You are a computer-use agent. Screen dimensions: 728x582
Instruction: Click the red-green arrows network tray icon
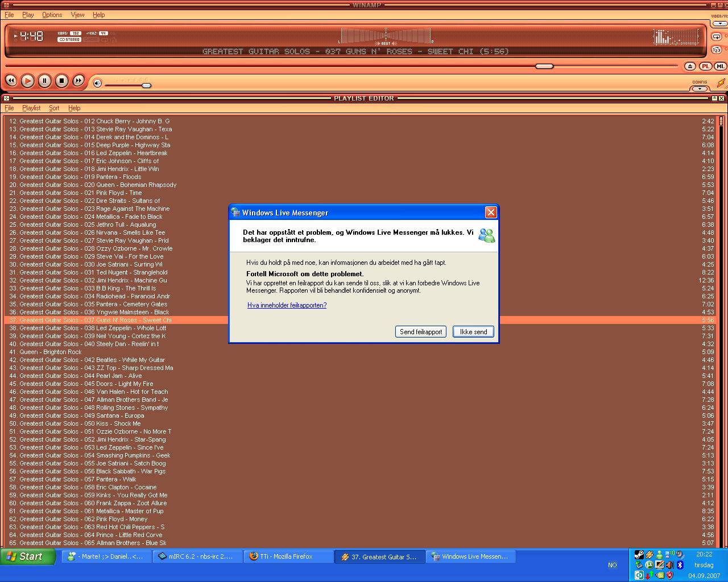click(650, 575)
